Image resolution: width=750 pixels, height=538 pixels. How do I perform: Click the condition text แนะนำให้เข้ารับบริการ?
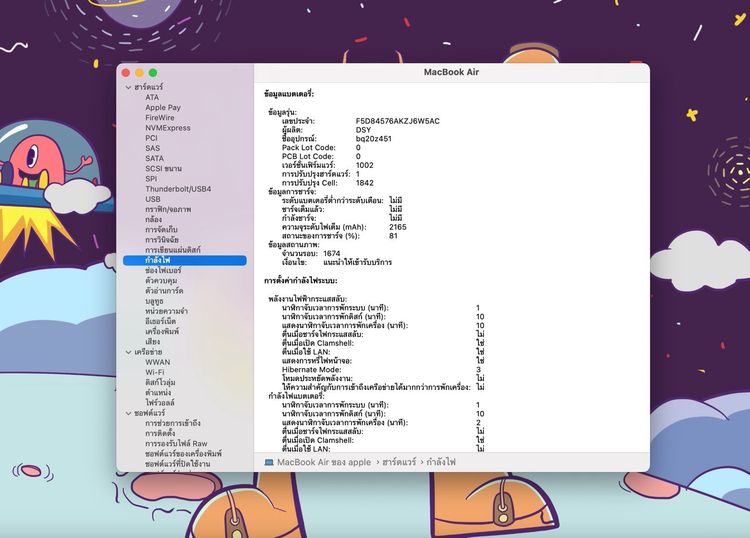click(x=357, y=262)
